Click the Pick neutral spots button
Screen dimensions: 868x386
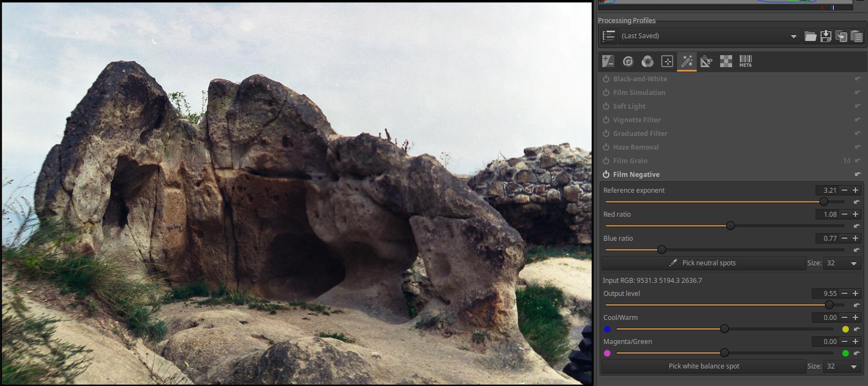(703, 263)
